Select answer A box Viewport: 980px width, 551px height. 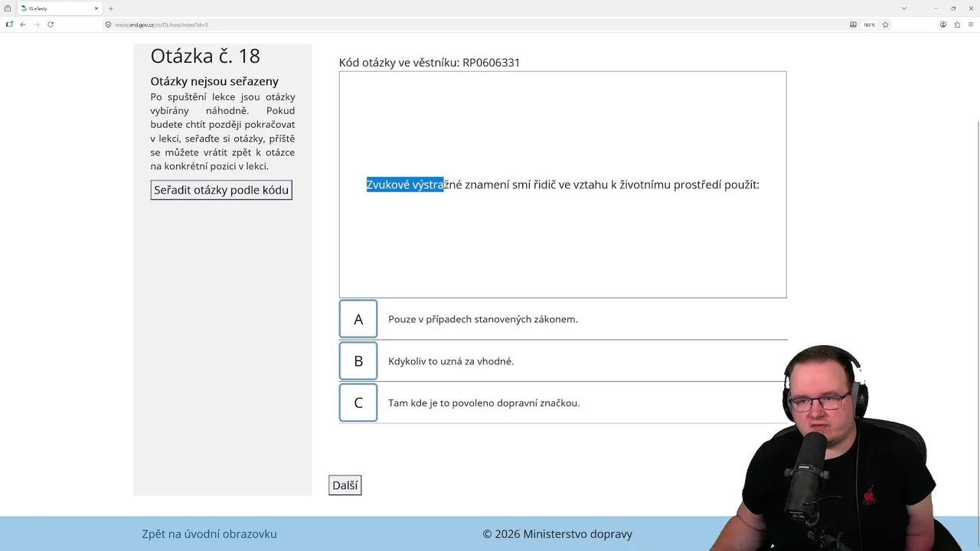click(358, 319)
